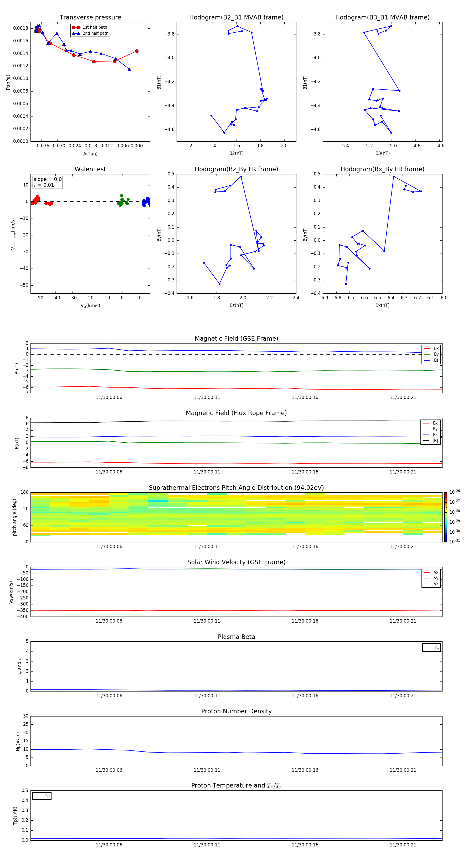
Task: Select "Vz" in the solar wind legend
Action: point(431,584)
